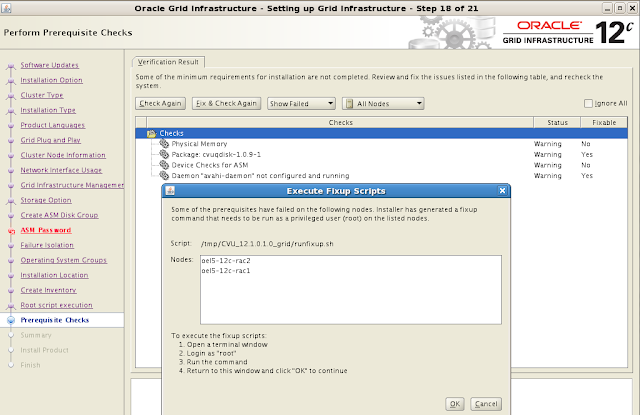Click the installer window title bar icon
The height and width of the screenshot is (415, 640).
tap(6, 8)
